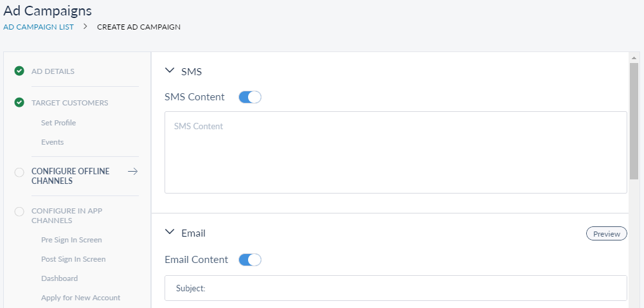Click the arrow icon next to Configure Offline Channels
Screen dimensions: 644x308
click(133, 171)
